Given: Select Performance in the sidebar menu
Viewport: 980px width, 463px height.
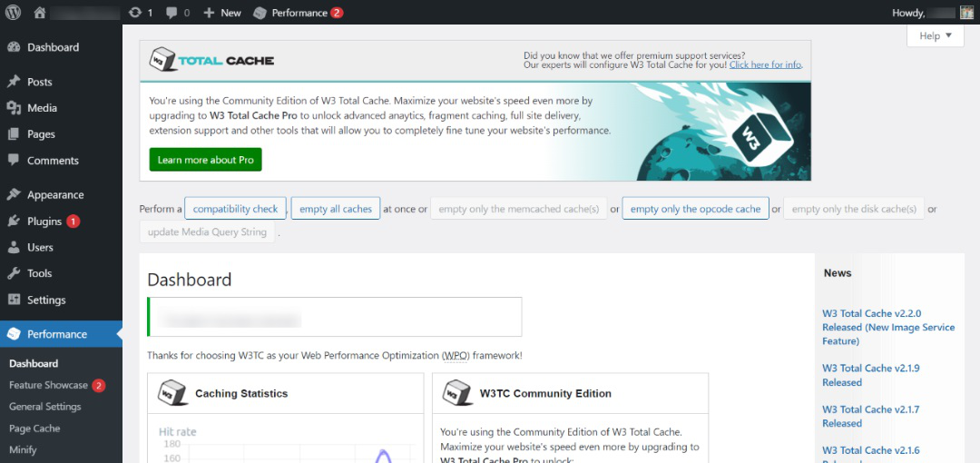Looking at the screenshot, I should pos(62,334).
